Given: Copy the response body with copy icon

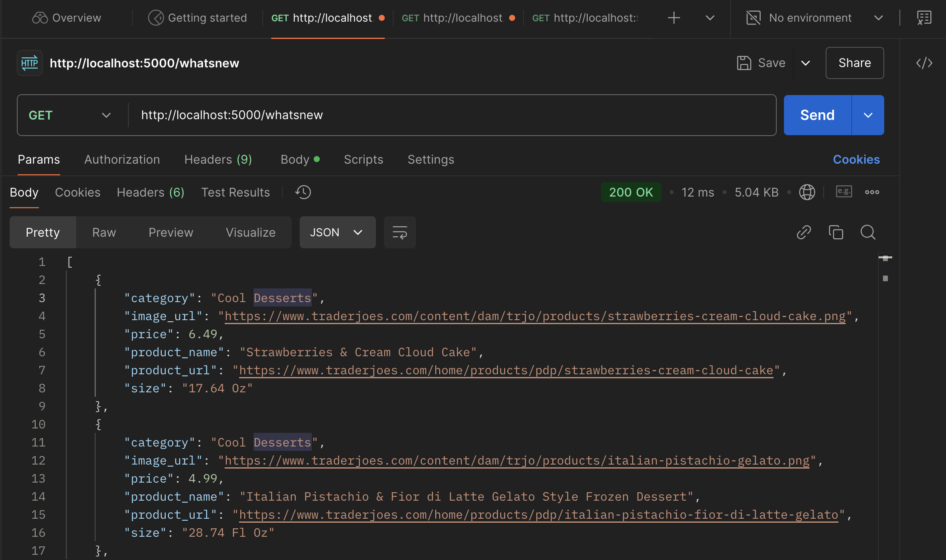Looking at the screenshot, I should [836, 232].
